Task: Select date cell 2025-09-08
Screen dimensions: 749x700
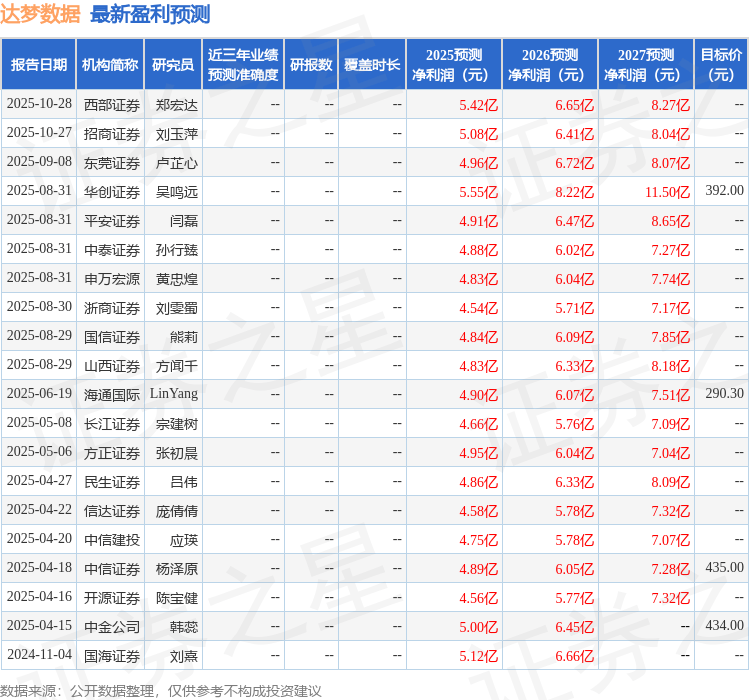Action: click(x=39, y=162)
